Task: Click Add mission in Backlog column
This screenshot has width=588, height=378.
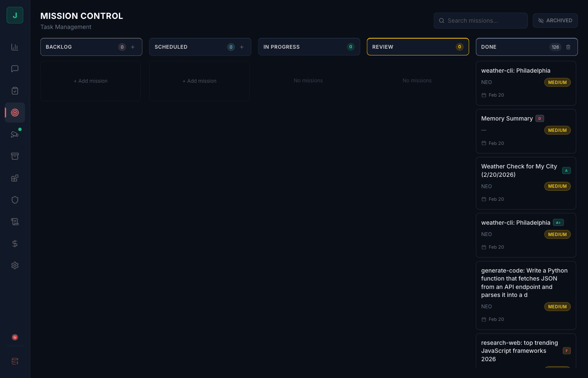Action: tap(91, 81)
